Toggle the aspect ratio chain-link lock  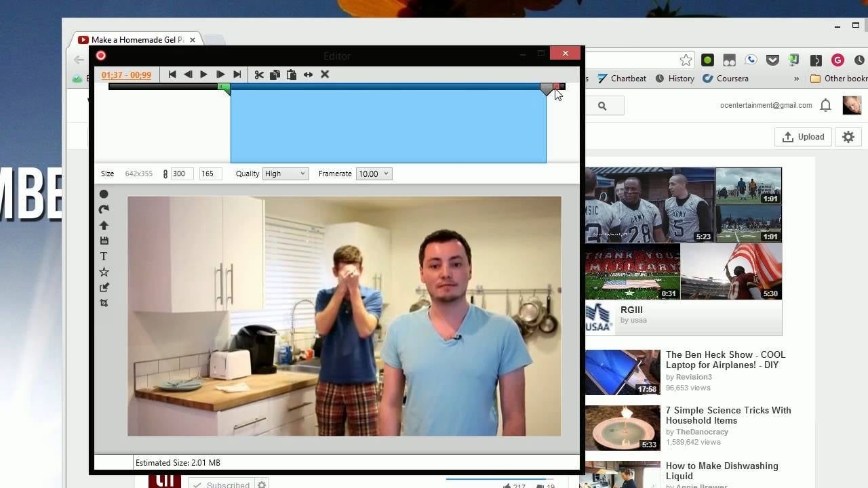[165, 174]
